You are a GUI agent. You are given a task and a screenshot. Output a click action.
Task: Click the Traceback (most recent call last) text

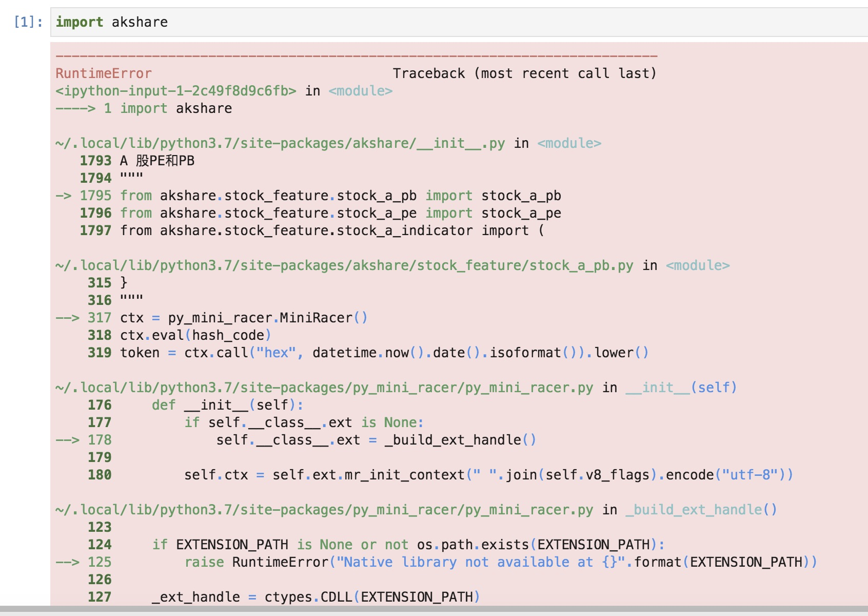[x=525, y=73]
